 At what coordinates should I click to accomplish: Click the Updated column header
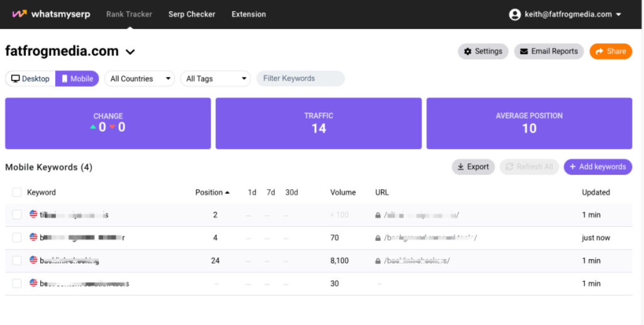pos(596,192)
